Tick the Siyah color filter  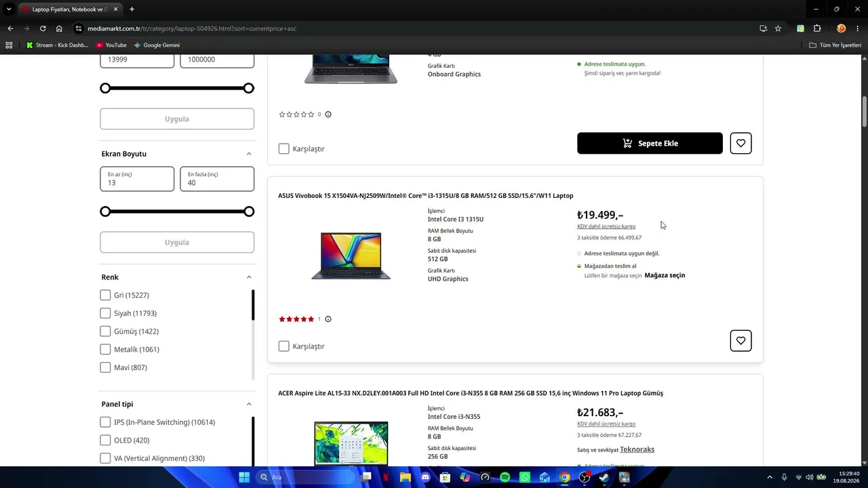tap(105, 313)
